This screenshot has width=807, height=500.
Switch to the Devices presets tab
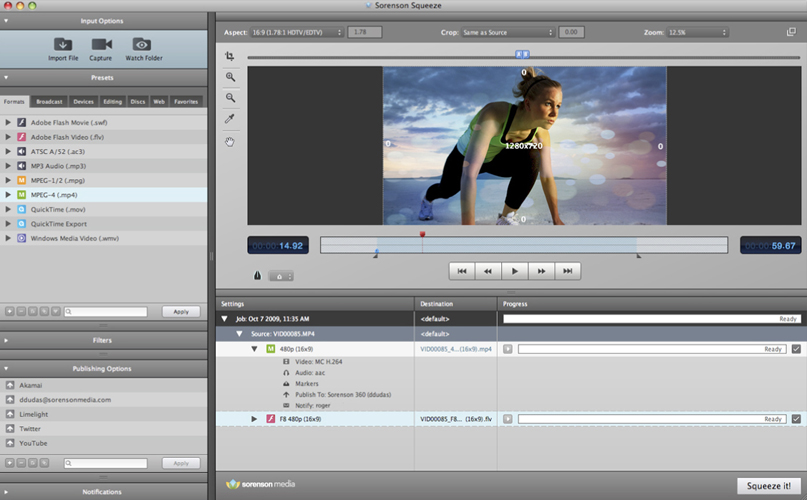click(83, 101)
